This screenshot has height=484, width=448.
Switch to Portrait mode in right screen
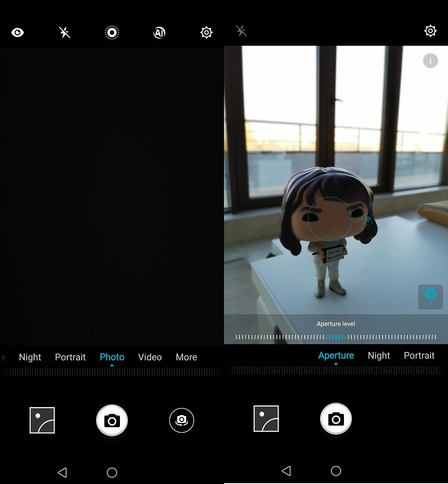point(419,356)
